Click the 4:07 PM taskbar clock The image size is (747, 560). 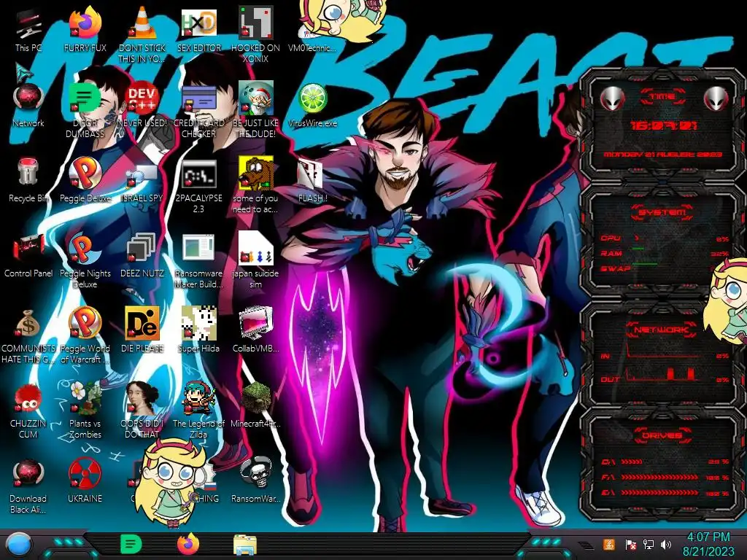click(708, 544)
